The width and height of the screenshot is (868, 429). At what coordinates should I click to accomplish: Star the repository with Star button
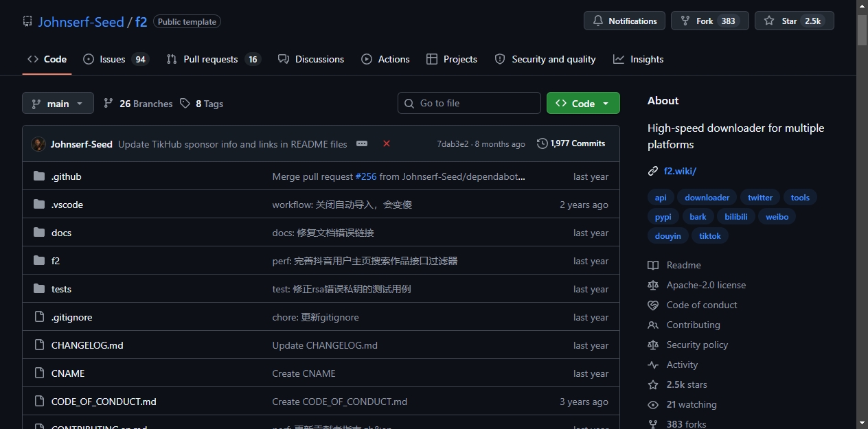click(x=794, y=21)
